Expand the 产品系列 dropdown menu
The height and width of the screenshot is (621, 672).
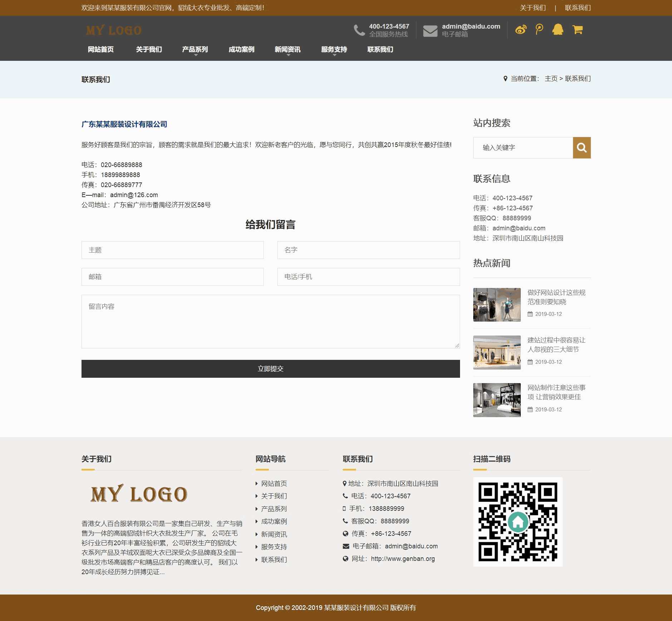[x=195, y=50]
